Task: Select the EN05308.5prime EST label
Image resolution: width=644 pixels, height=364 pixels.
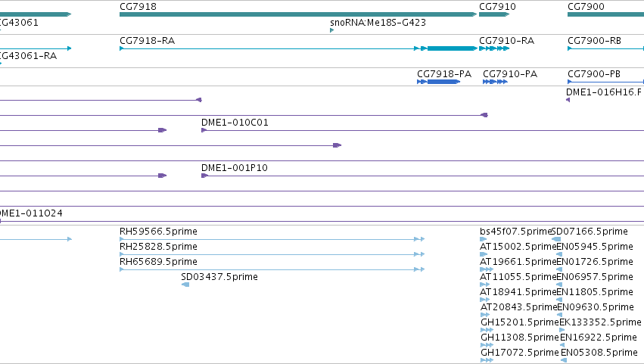Action: coord(599,353)
